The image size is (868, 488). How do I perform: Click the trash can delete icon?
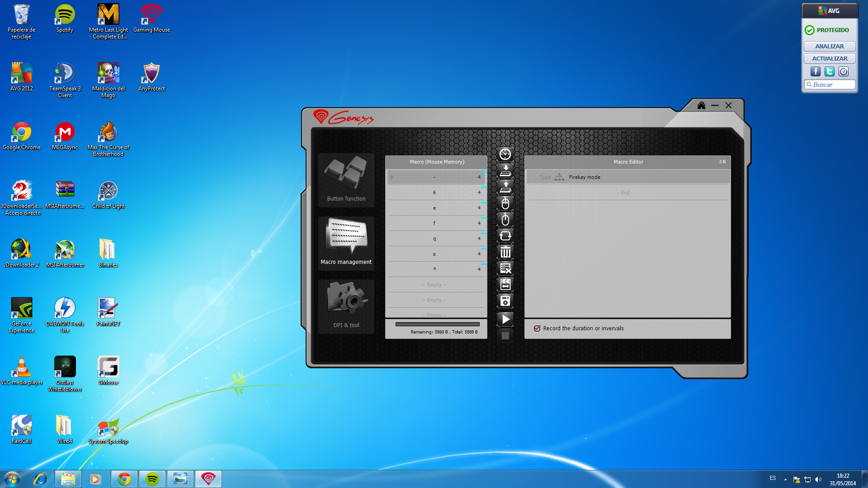pyautogui.click(x=505, y=252)
